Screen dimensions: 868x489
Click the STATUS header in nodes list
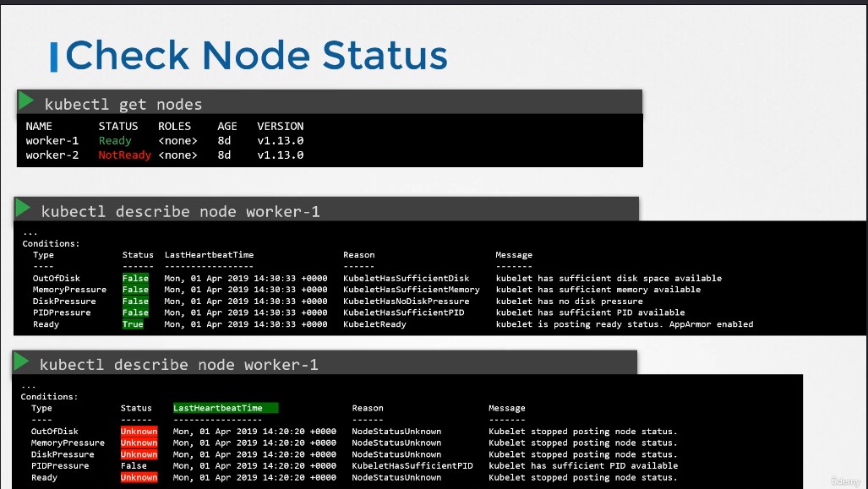click(118, 126)
